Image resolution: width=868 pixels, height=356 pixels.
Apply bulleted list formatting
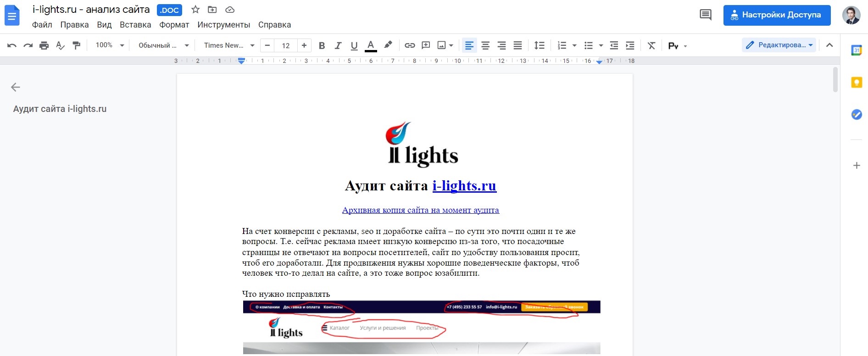pyautogui.click(x=588, y=45)
